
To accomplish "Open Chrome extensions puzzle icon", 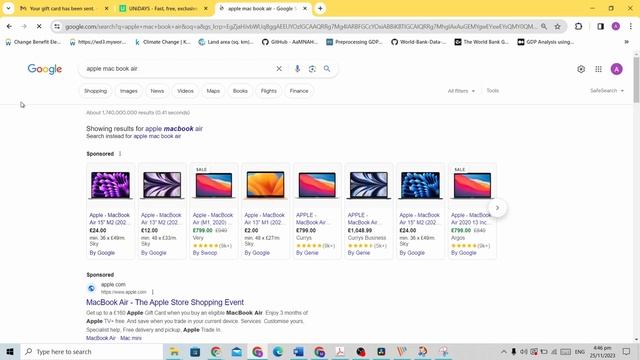I will (578, 27).
